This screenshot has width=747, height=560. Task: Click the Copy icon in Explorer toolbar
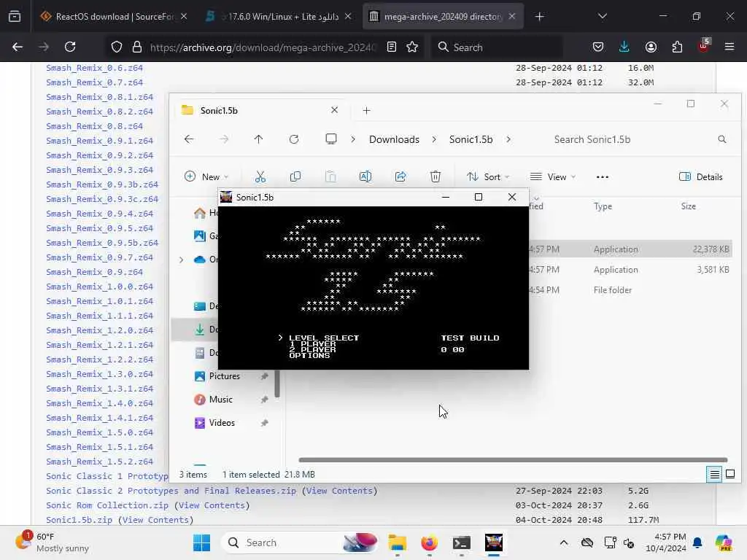pos(295,176)
